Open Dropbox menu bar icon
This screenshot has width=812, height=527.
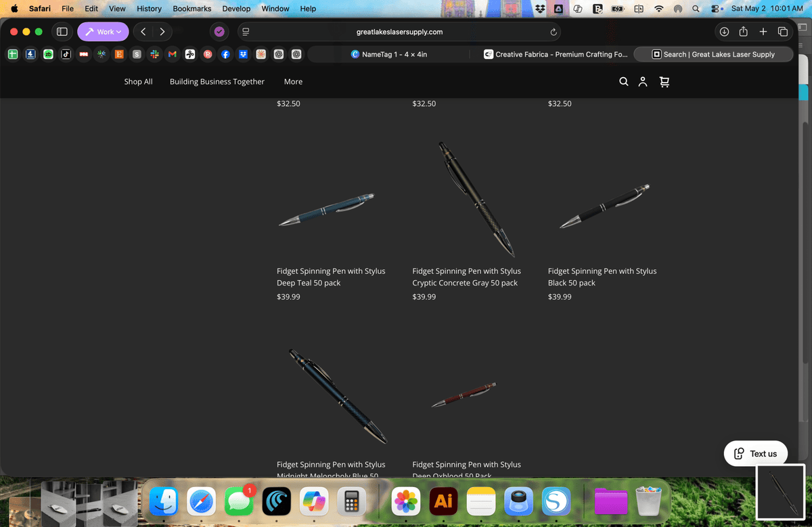[x=540, y=9]
